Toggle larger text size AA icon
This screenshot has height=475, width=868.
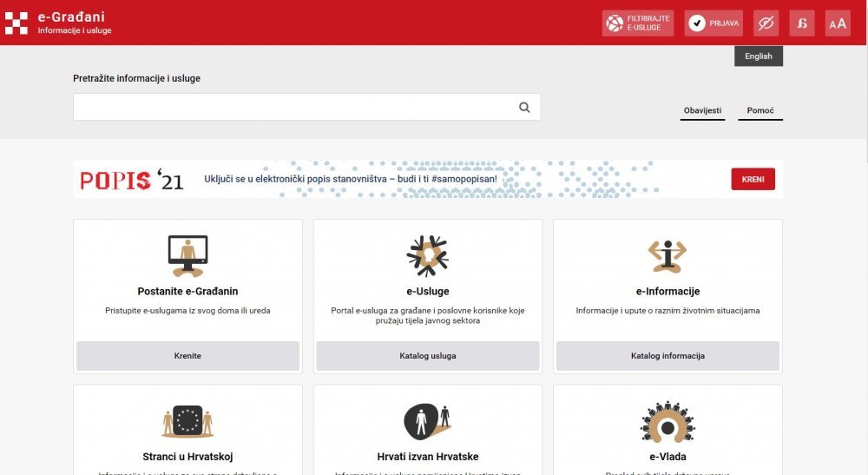coord(838,23)
